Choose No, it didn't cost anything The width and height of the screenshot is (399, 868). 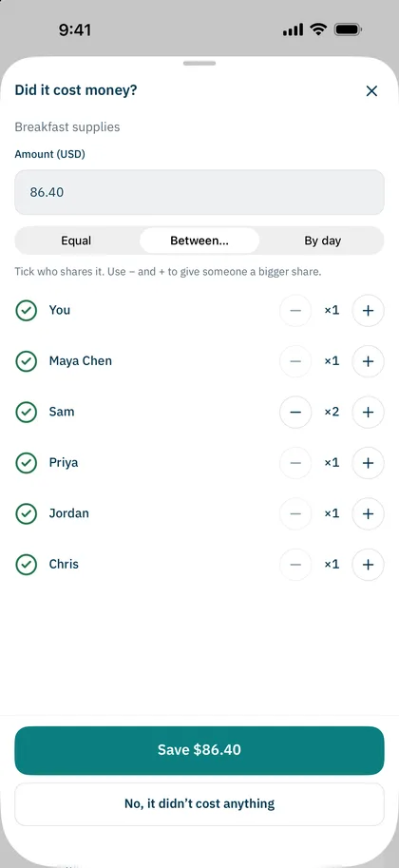coord(199,803)
